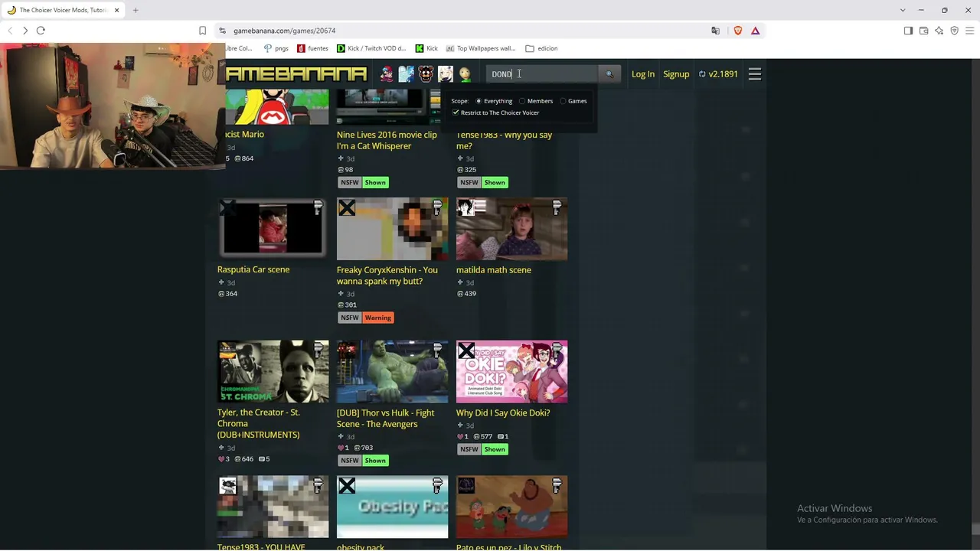The width and height of the screenshot is (980, 551).
Task: Switch to The Choicer Voicer Mods browser tab
Action: (x=63, y=10)
